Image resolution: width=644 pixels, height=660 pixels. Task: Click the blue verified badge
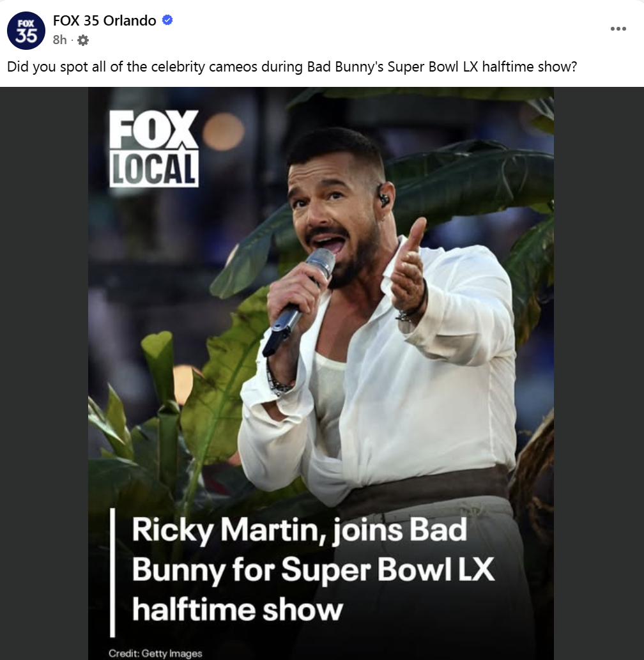click(x=167, y=20)
